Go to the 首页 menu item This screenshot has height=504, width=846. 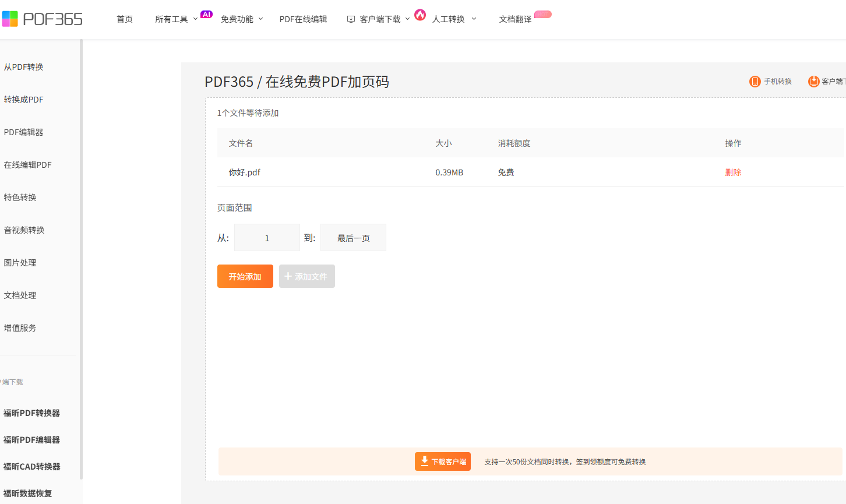click(125, 19)
